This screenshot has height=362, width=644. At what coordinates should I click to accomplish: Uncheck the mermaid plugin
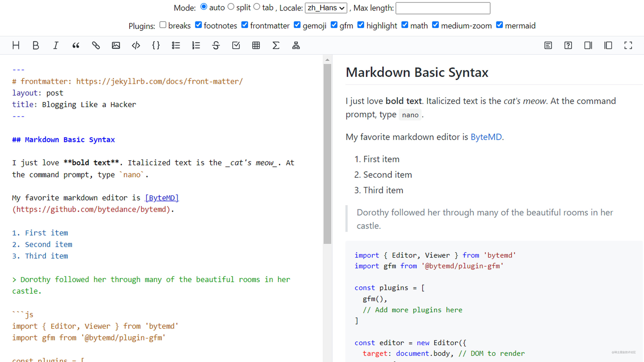[499, 25]
